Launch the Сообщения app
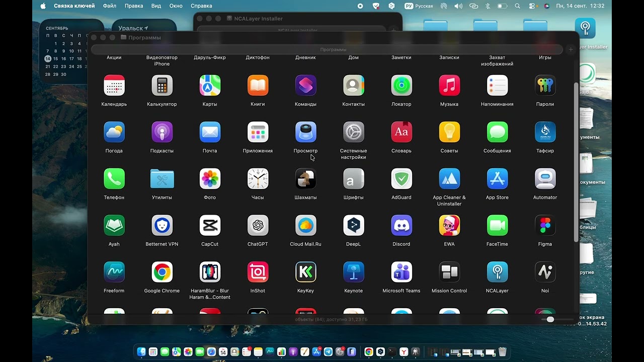The height and width of the screenshot is (362, 644). (497, 132)
